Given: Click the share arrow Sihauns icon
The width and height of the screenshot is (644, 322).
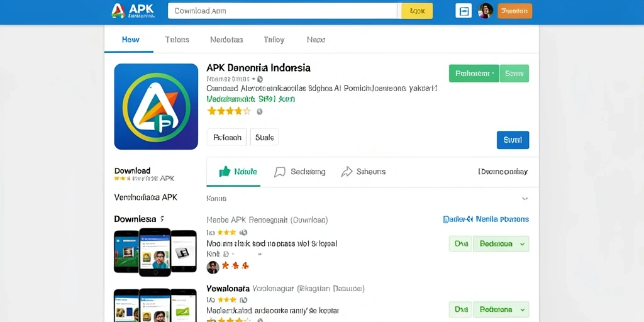Looking at the screenshot, I should [x=347, y=172].
